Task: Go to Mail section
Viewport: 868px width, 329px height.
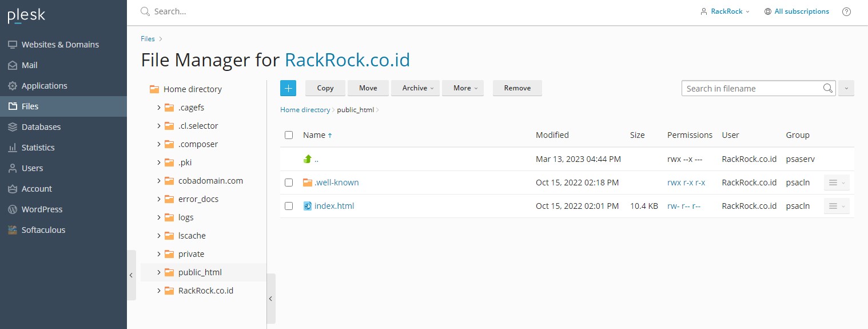Action: (x=63, y=65)
